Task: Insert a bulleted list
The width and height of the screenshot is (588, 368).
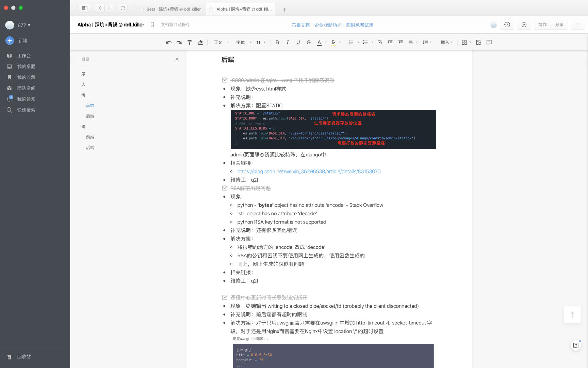Action: (x=365, y=42)
